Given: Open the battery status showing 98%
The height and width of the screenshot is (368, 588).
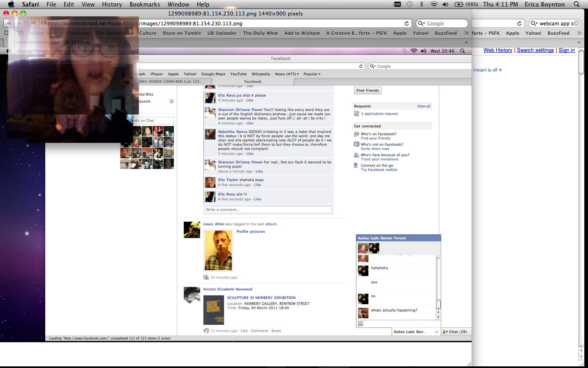Looking at the screenshot, I should 466,4.
